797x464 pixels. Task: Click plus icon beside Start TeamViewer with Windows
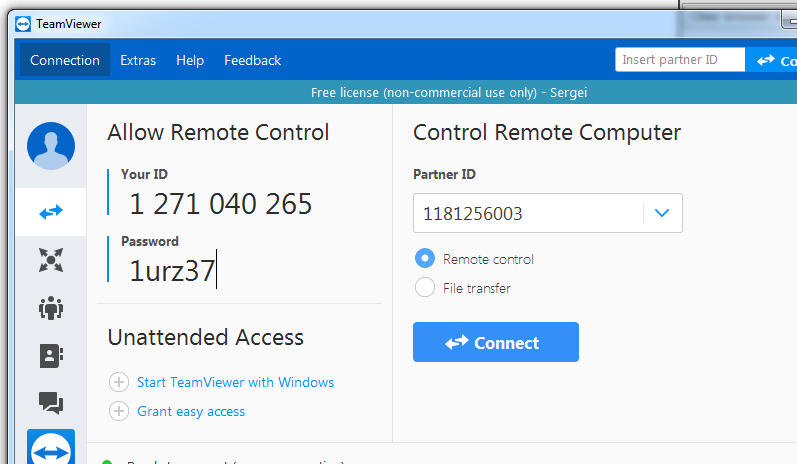[x=119, y=382]
